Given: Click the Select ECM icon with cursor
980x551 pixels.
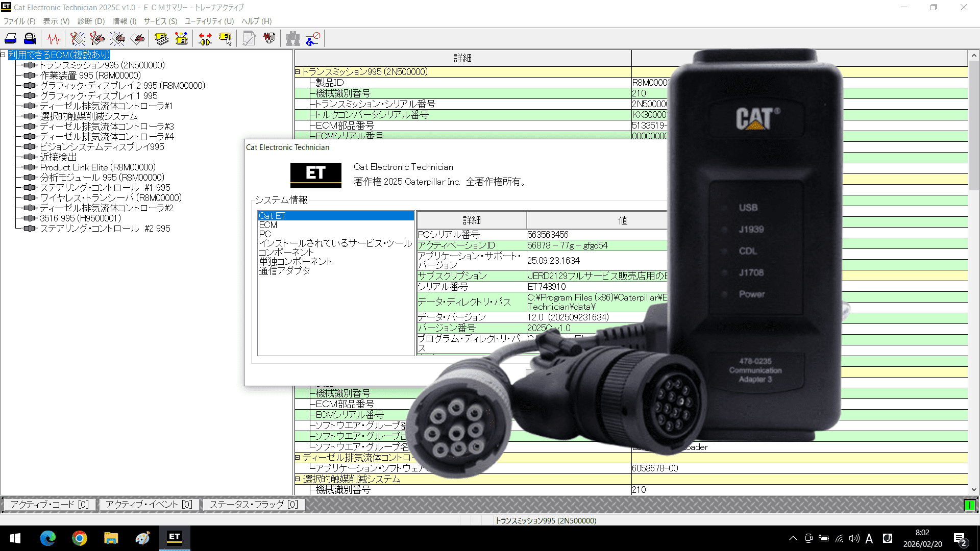Looking at the screenshot, I should pyautogui.click(x=225, y=39).
